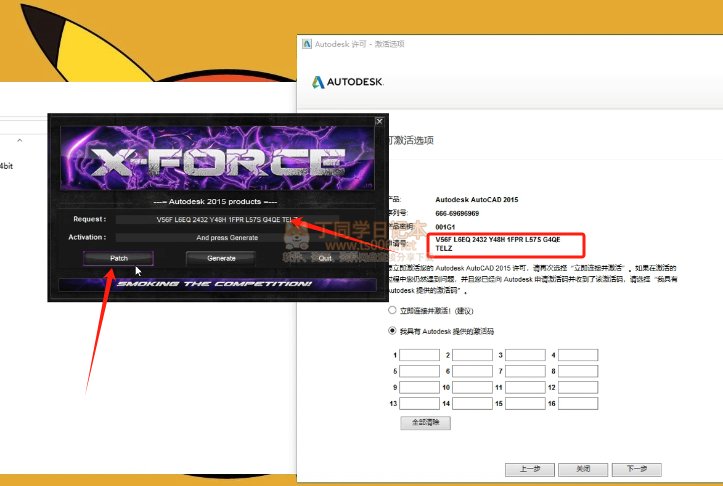The height and width of the screenshot is (486, 723).
Task: Select 'I have an activation code from Autodesk' radio
Action: pyautogui.click(x=392, y=331)
